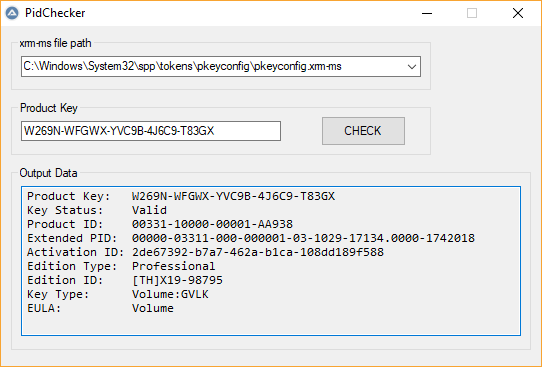Click the 'Output Data' group label

48,173
